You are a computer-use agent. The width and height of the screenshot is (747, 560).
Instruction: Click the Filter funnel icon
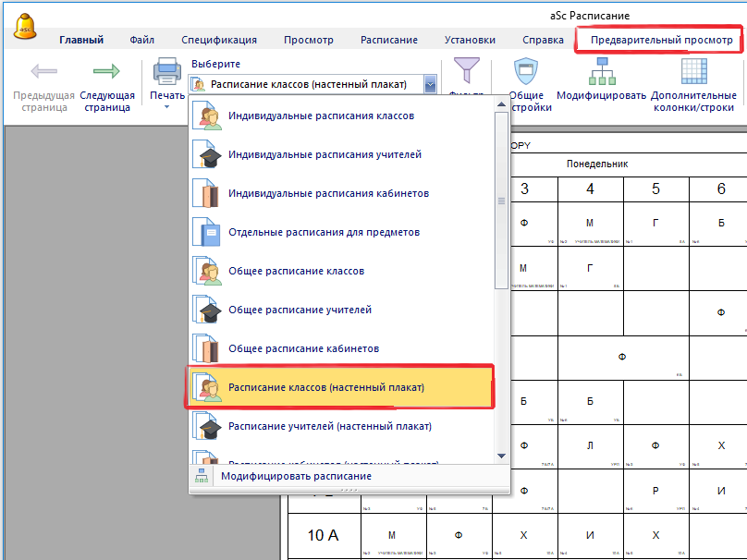click(466, 71)
